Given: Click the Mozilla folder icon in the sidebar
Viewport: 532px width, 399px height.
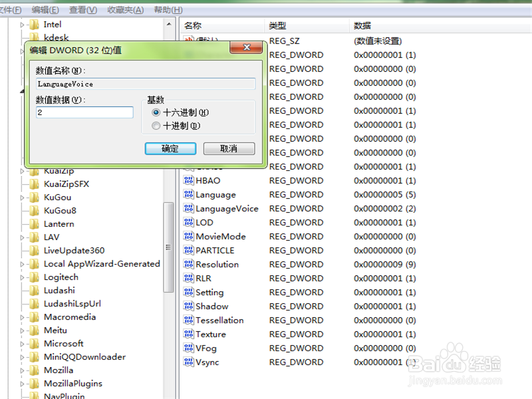Looking at the screenshot, I should pos(35,370).
